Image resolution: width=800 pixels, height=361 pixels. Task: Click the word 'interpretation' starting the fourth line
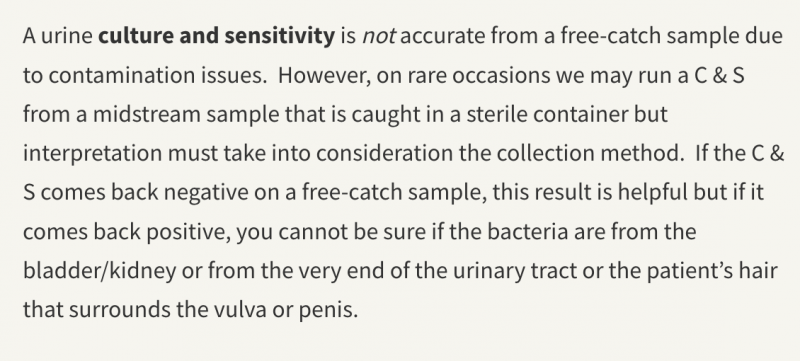coord(92,153)
